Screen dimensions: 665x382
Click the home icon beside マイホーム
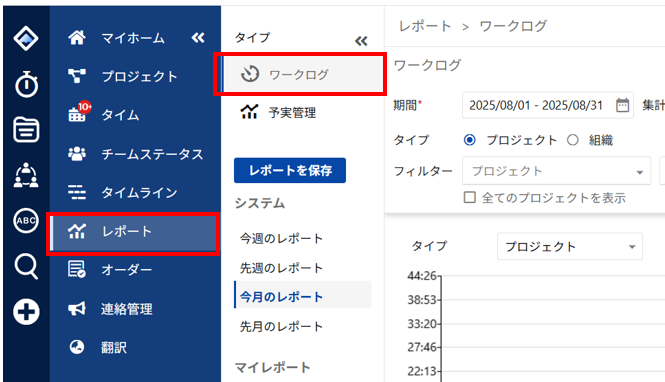[77, 38]
